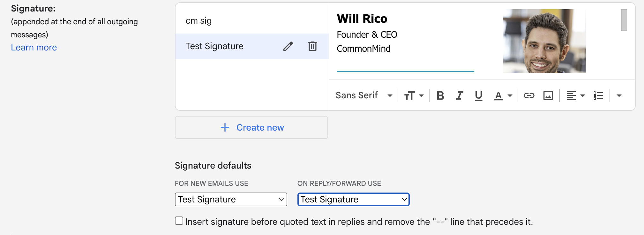Edit the Test Signature name with pencil icon
644x235 pixels.
(288, 46)
